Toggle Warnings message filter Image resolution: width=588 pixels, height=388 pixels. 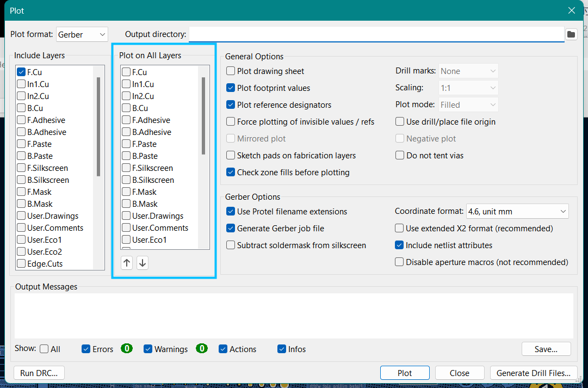tap(148, 349)
